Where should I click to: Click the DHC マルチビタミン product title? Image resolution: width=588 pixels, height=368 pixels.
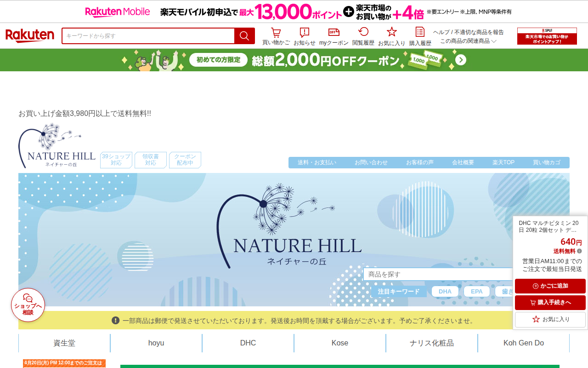pyautogui.click(x=548, y=227)
